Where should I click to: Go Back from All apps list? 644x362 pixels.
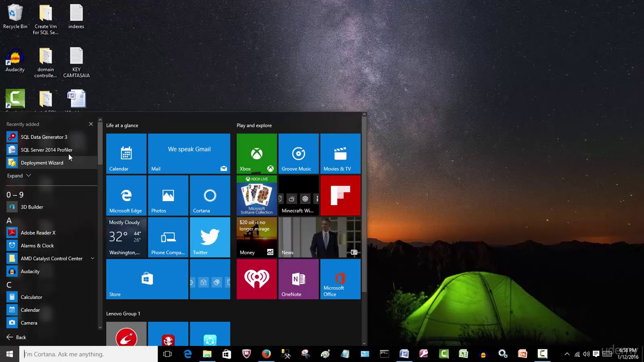[x=16, y=337]
